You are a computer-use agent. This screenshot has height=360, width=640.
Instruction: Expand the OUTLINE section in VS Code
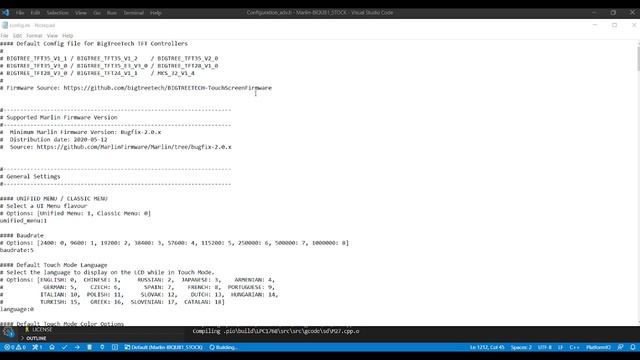pos(36,338)
